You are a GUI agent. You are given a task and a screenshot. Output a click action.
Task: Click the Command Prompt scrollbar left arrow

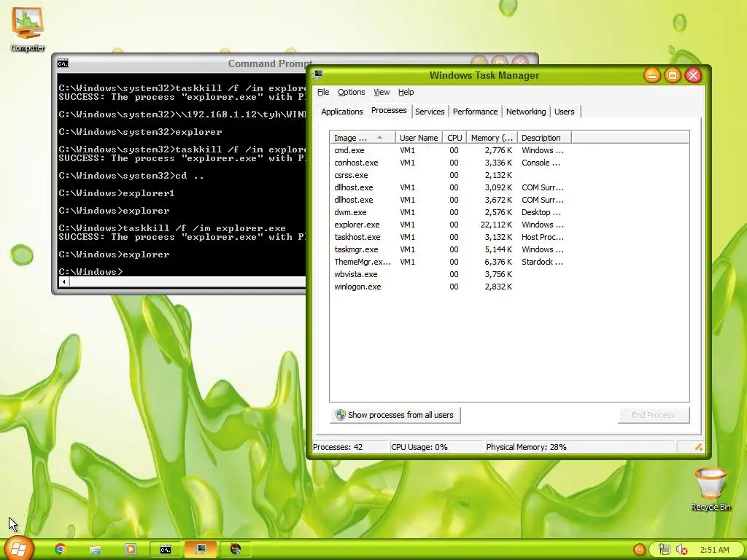(63, 281)
